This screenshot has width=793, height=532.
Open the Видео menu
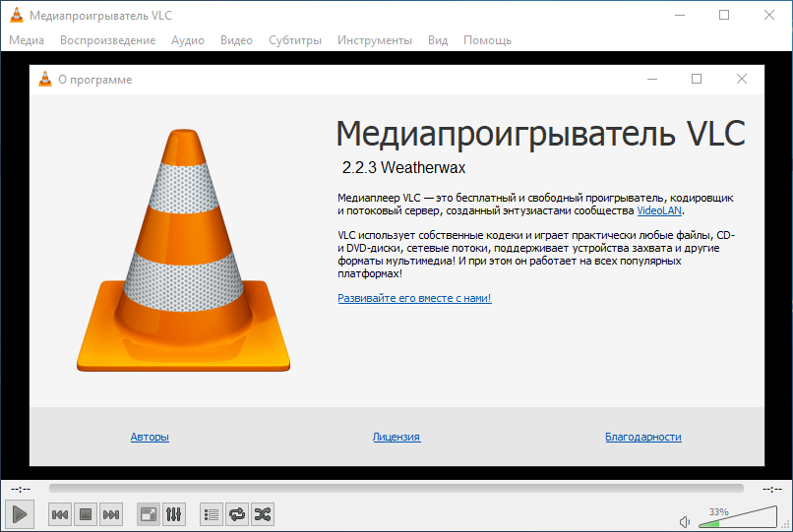(x=236, y=40)
